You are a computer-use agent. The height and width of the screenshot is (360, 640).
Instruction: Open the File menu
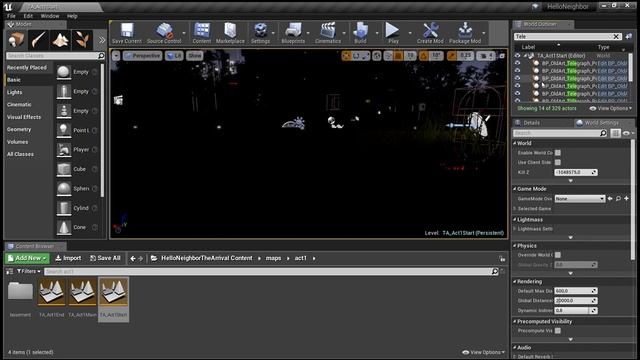pos(11,16)
